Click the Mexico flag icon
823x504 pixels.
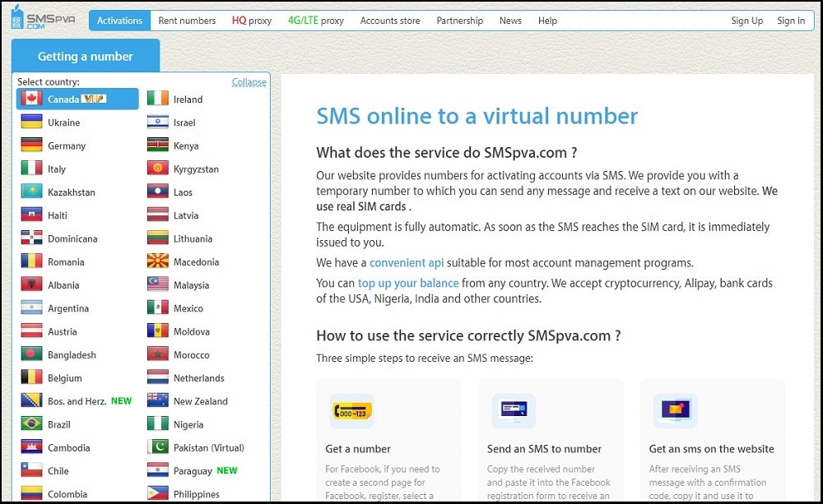click(157, 307)
